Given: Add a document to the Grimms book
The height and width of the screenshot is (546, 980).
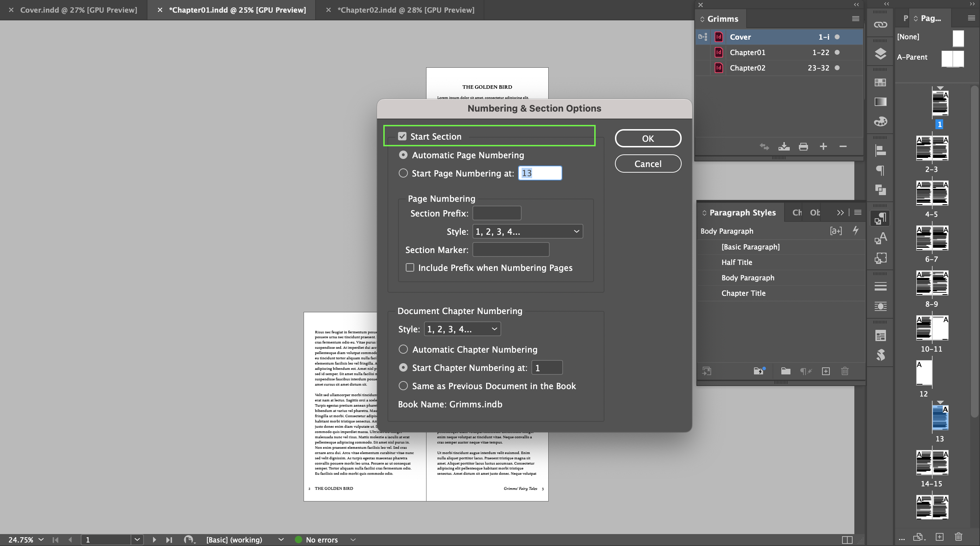Looking at the screenshot, I should [x=823, y=146].
